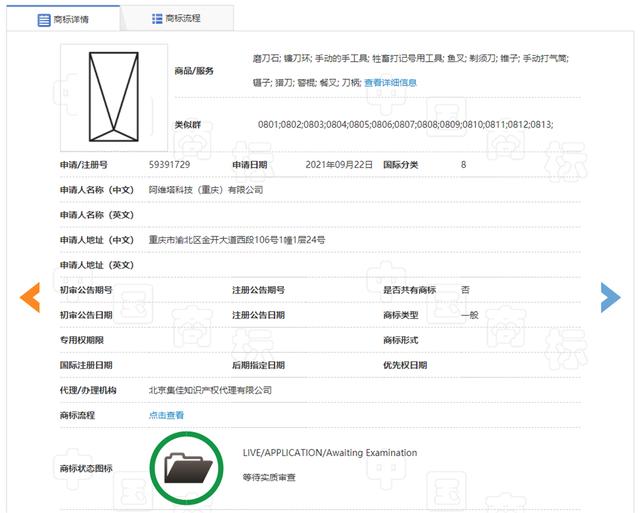640x513 pixels.
Task: Open the 查看详细信息 link
Action: pos(391,83)
